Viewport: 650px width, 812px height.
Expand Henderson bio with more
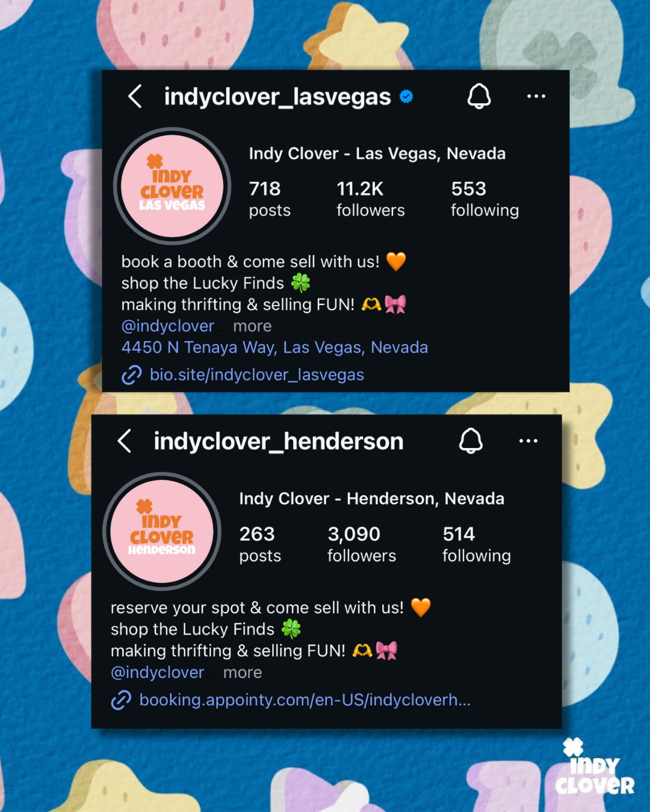coord(243,672)
